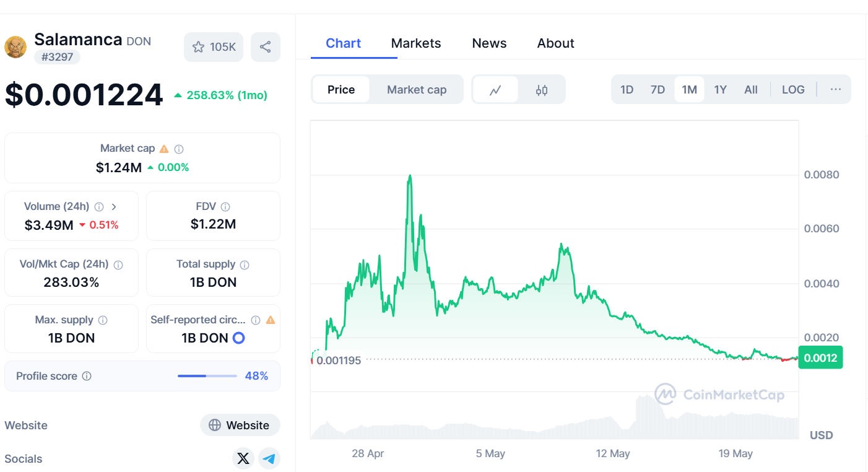Viewport: 868px width, 472px height.
Task: Open the News tab
Action: click(489, 43)
